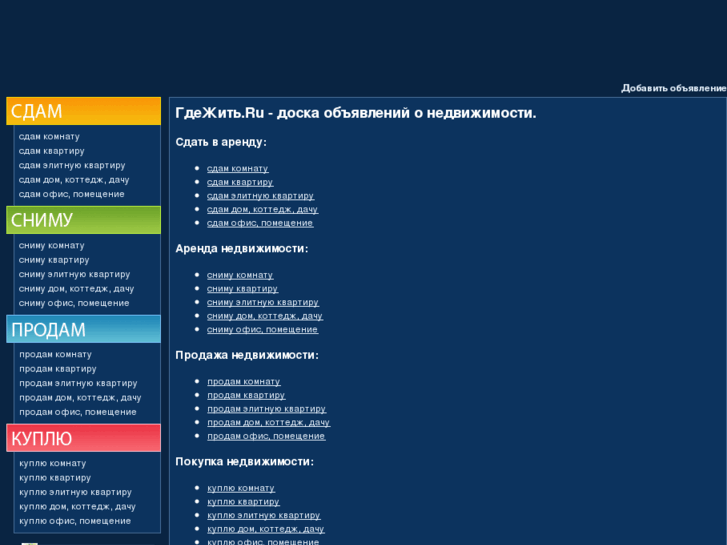Follow underlined продам комнату link in main list

tap(244, 382)
